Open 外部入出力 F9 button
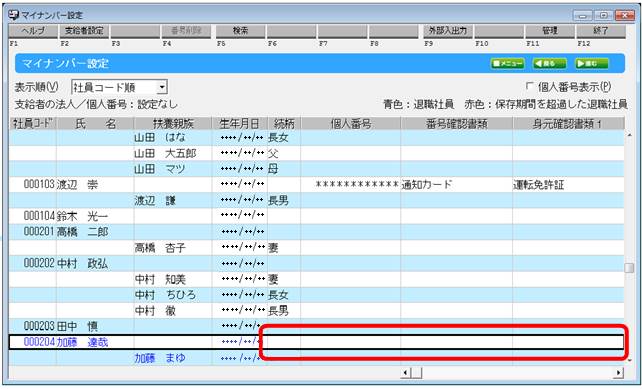 448,31
